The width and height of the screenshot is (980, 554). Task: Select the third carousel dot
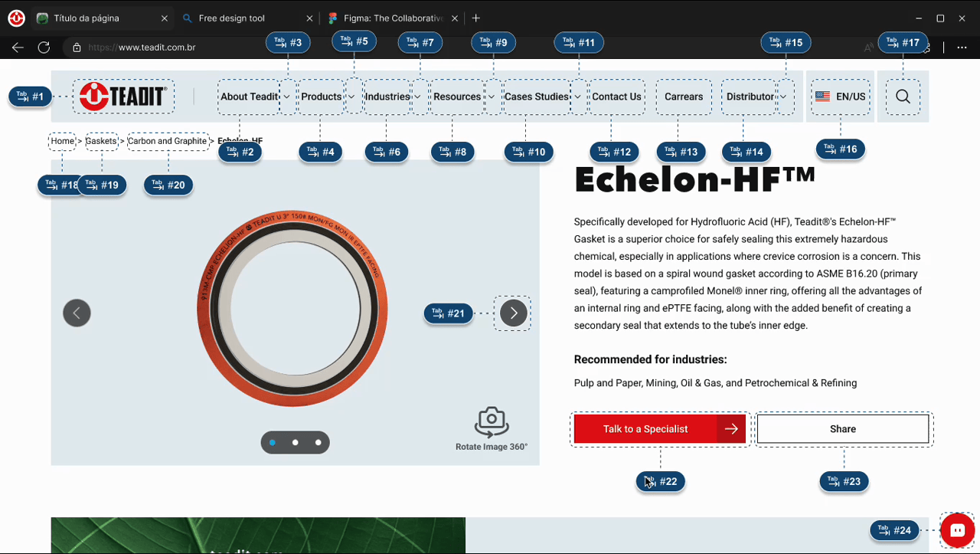click(318, 442)
